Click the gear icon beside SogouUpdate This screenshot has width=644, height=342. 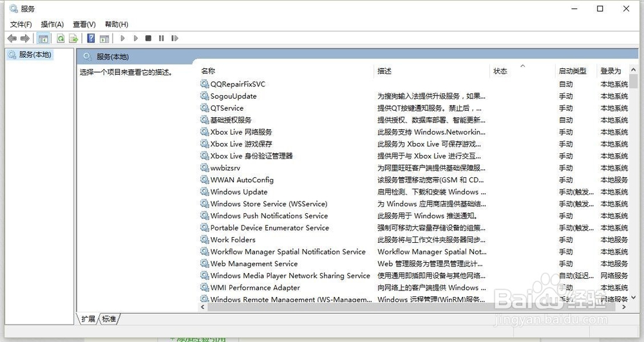tap(205, 96)
